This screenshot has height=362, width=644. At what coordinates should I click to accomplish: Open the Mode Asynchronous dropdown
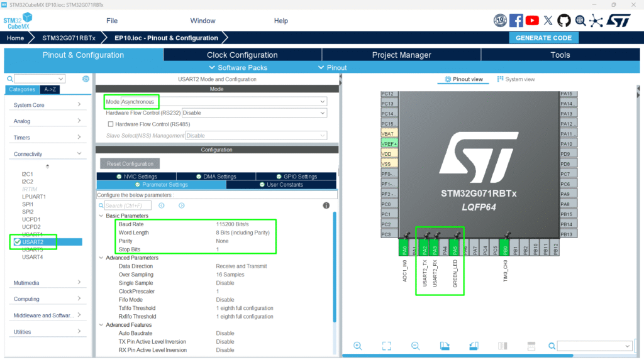[x=223, y=101]
